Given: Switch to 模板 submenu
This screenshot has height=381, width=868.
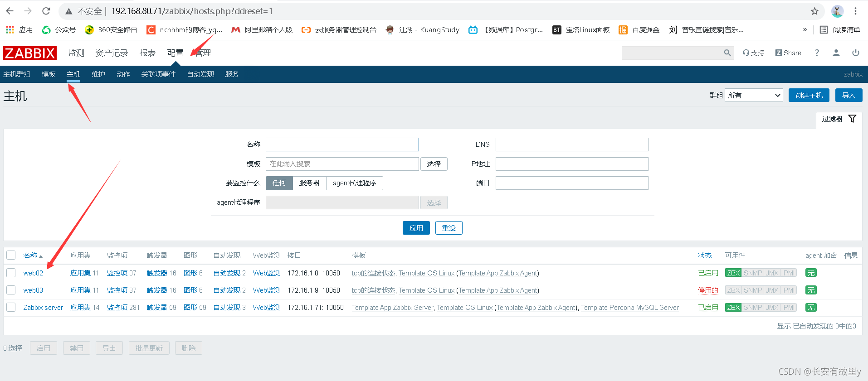Looking at the screenshot, I should point(49,74).
